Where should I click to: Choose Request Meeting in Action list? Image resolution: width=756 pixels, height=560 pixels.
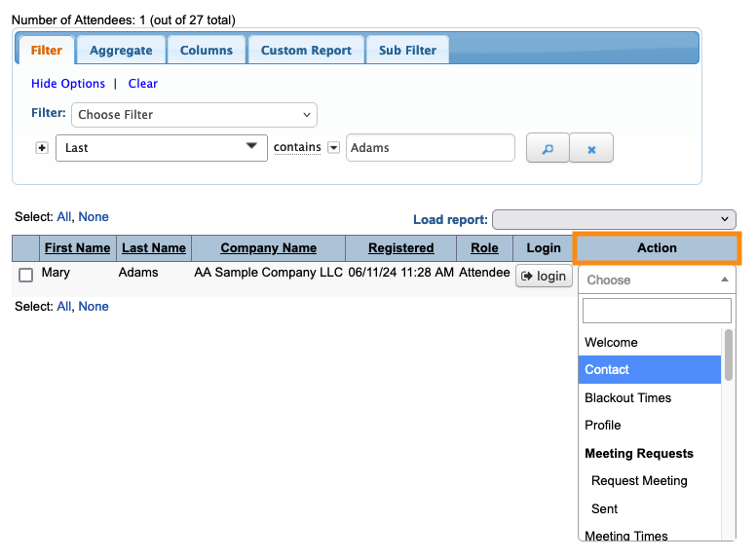(x=639, y=481)
